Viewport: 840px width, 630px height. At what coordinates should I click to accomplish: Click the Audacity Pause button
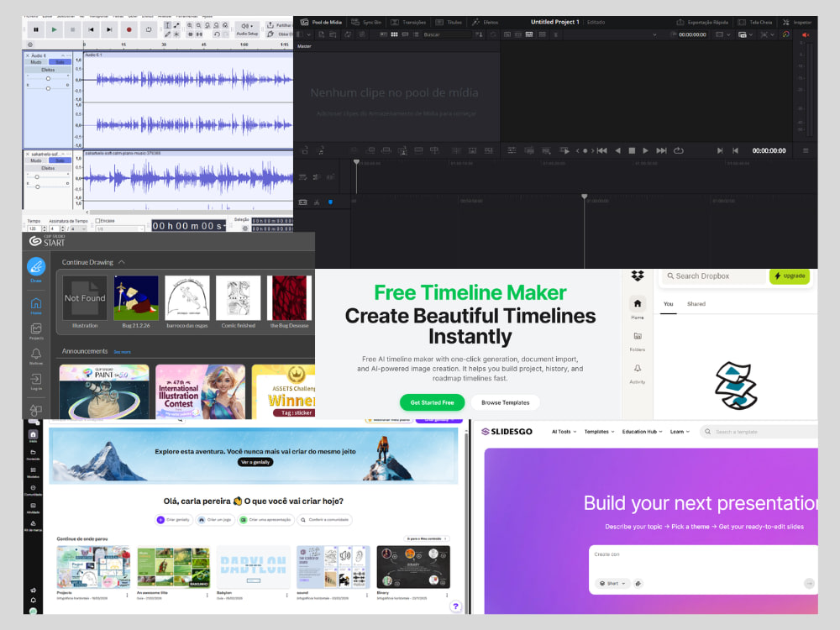36,29
